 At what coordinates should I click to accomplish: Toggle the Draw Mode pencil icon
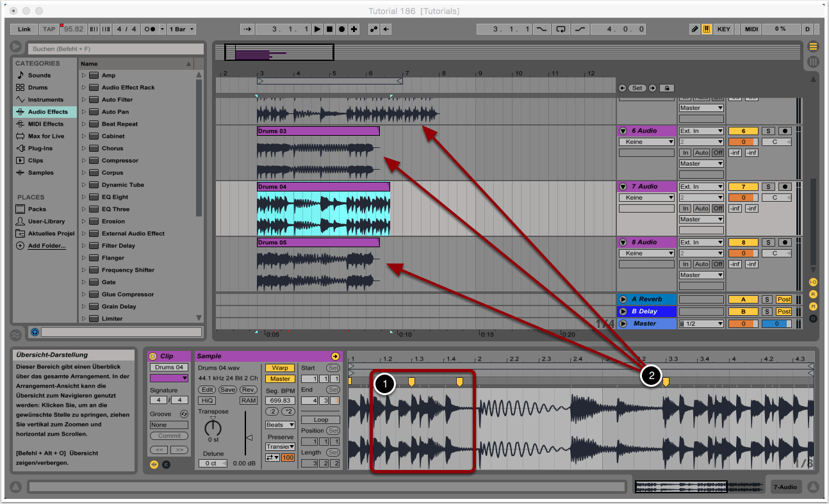pos(695,29)
